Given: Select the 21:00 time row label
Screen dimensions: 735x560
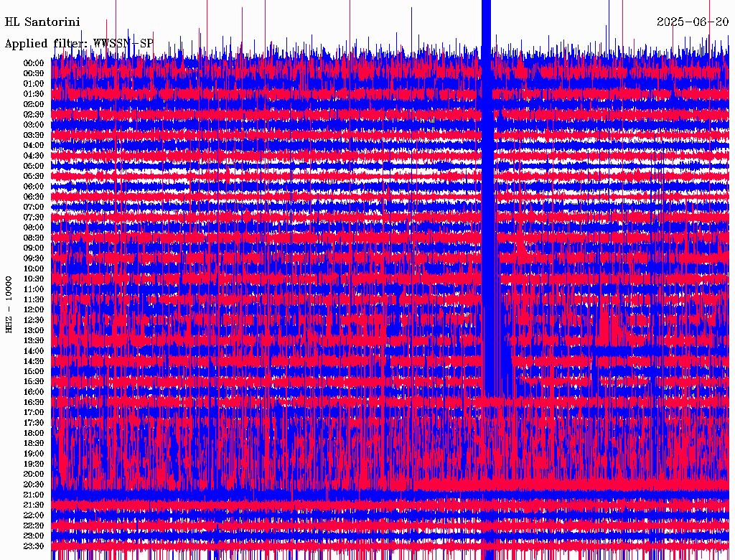Looking at the screenshot, I should [34, 495].
